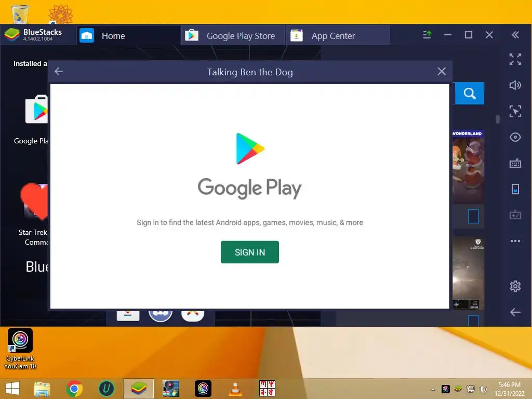Screen dimensions: 532x399
Task: Click the BlueStacks taskbar icon
Action: click(x=138, y=389)
